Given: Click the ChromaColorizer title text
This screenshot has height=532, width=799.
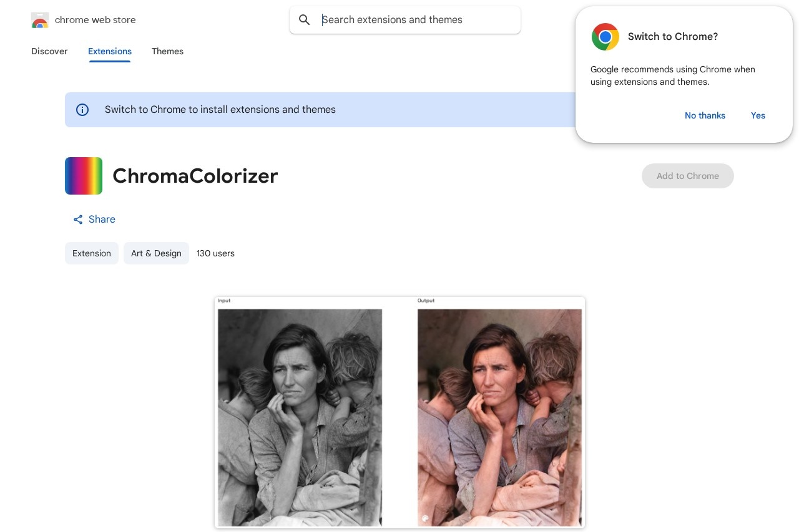Looking at the screenshot, I should (195, 176).
